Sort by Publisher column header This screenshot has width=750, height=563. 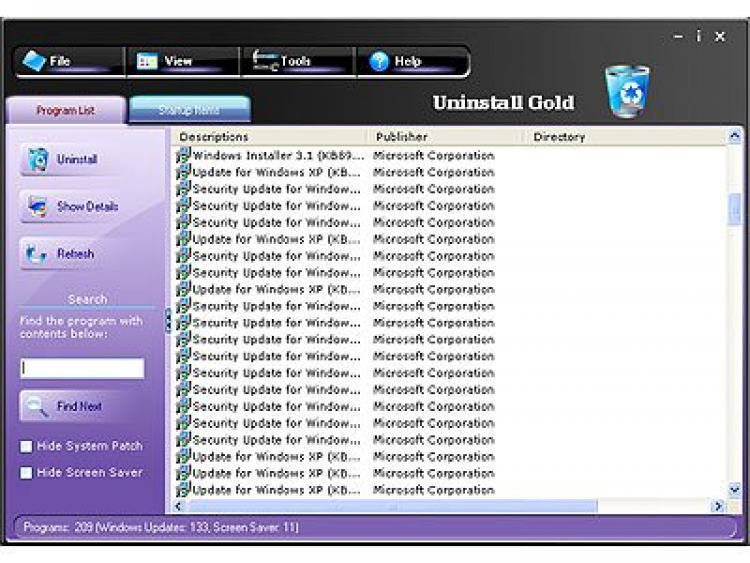(x=448, y=137)
